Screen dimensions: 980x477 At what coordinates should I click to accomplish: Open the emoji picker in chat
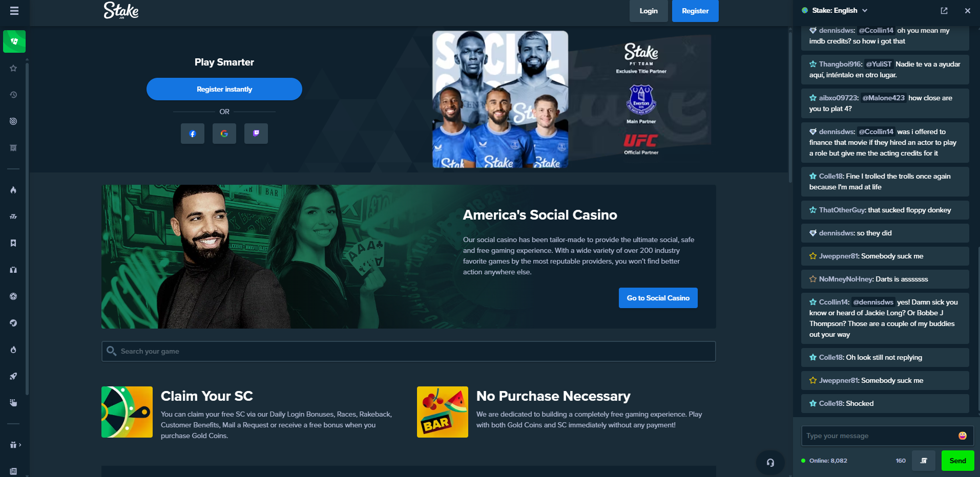click(x=963, y=436)
